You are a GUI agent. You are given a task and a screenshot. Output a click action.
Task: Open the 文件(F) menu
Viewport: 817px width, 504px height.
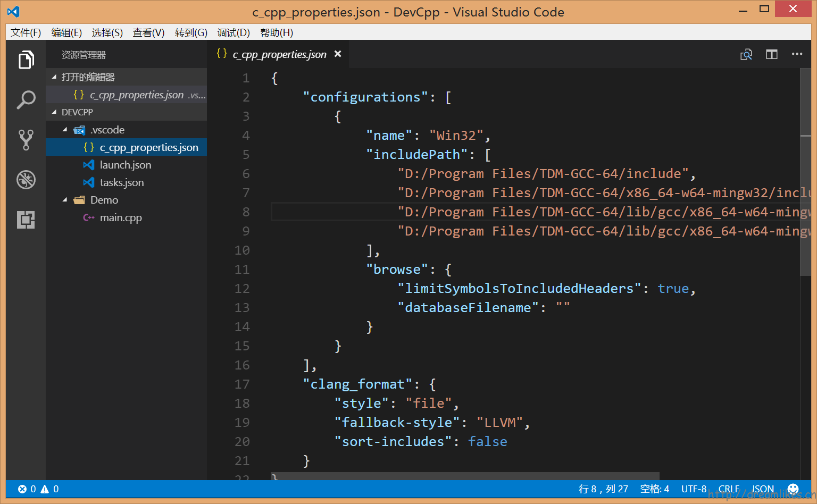tap(26, 32)
